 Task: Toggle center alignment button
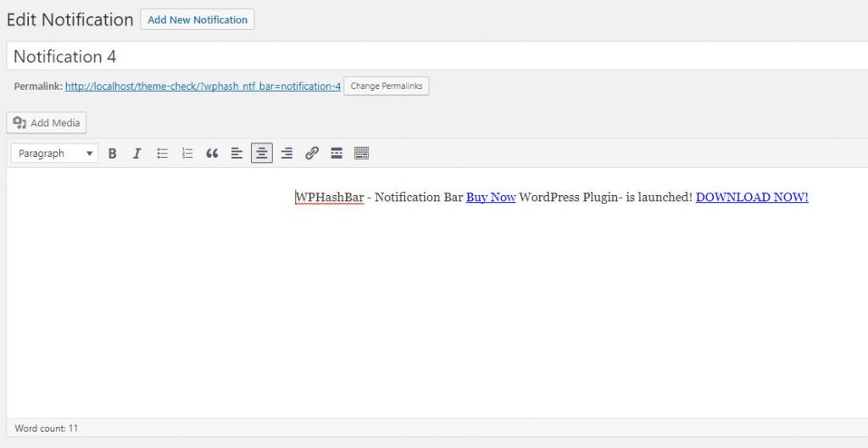coord(262,154)
